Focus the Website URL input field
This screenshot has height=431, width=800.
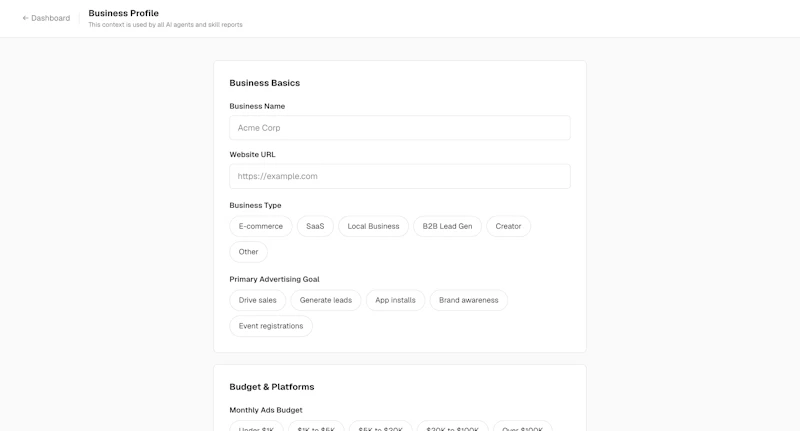point(399,176)
